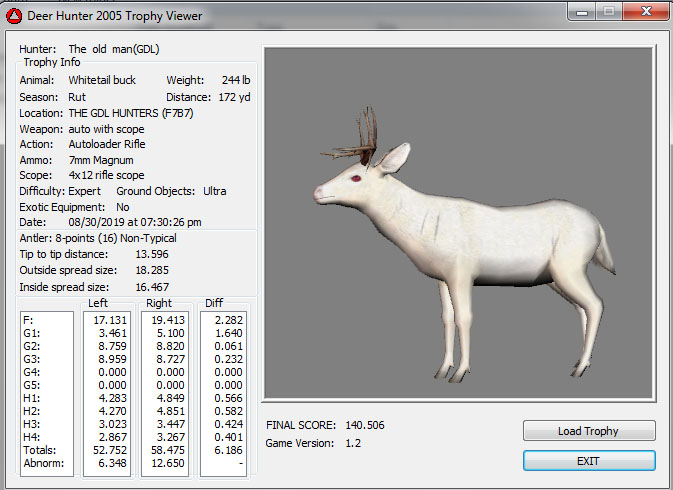This screenshot has width=673, height=490.
Task: Click the FINAL SCORE value 140.506
Action: [365, 425]
